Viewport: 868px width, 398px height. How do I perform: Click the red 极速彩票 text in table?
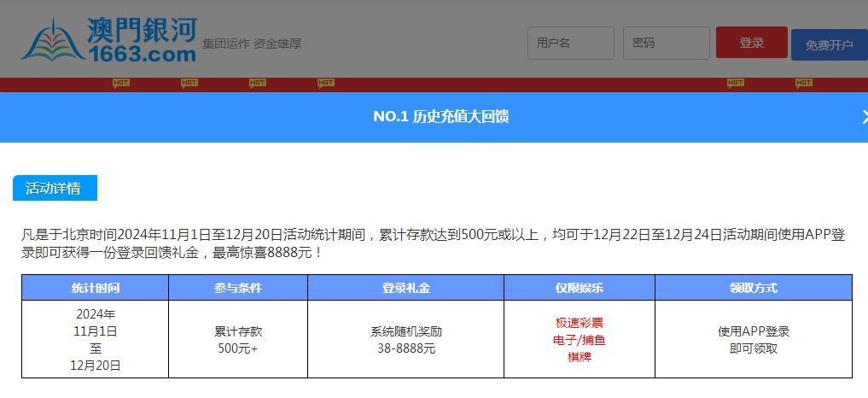click(579, 323)
